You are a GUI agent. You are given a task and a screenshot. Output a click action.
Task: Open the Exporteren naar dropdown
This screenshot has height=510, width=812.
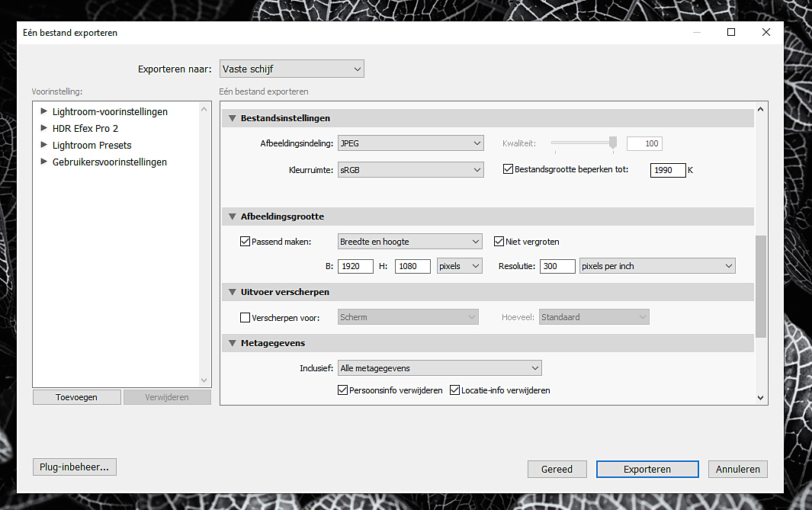pyautogui.click(x=292, y=69)
